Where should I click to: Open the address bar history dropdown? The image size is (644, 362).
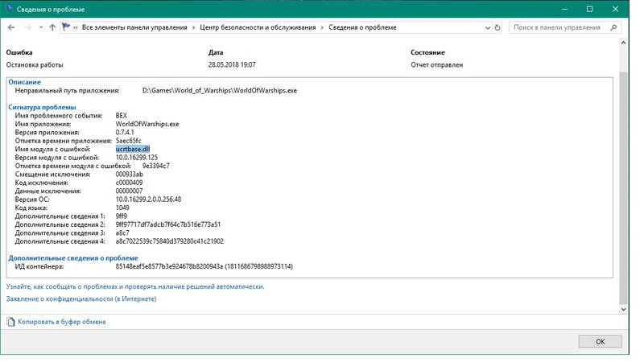(x=488, y=28)
